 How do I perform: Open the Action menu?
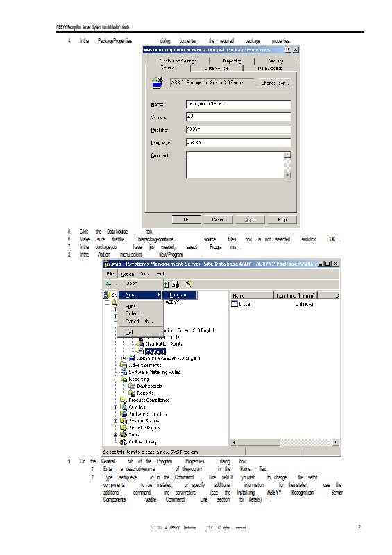(127, 274)
